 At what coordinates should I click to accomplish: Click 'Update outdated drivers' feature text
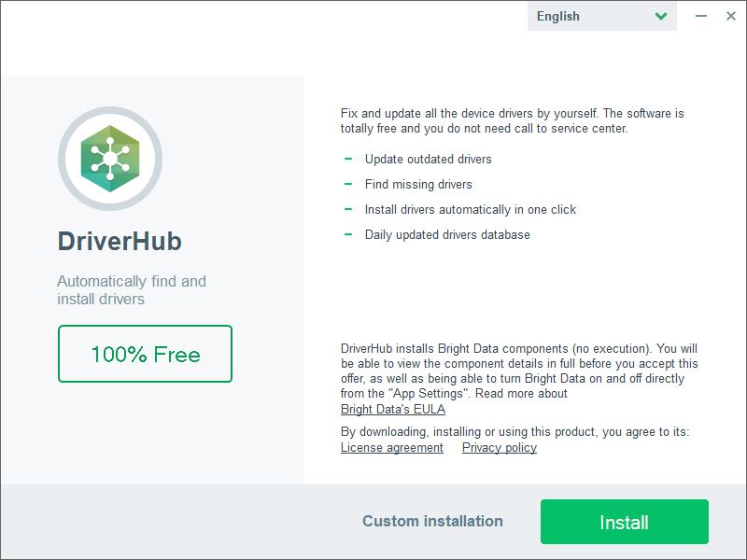click(x=428, y=159)
